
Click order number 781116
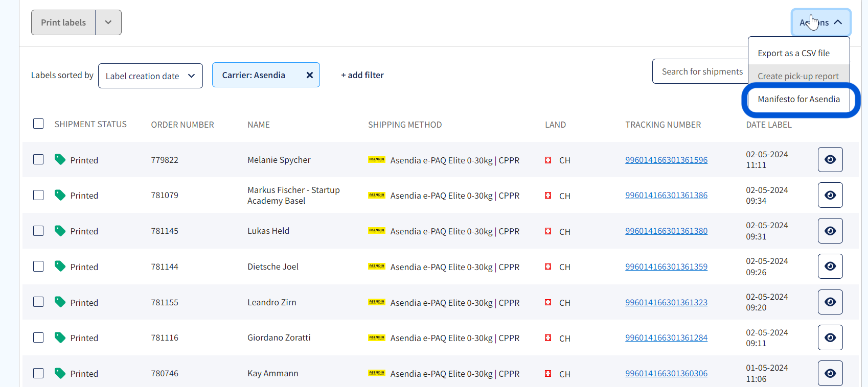[x=165, y=337]
